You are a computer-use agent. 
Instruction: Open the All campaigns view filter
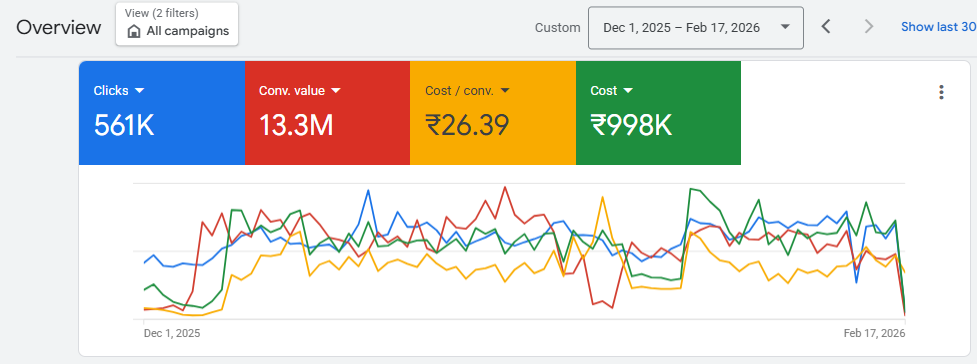point(177,24)
